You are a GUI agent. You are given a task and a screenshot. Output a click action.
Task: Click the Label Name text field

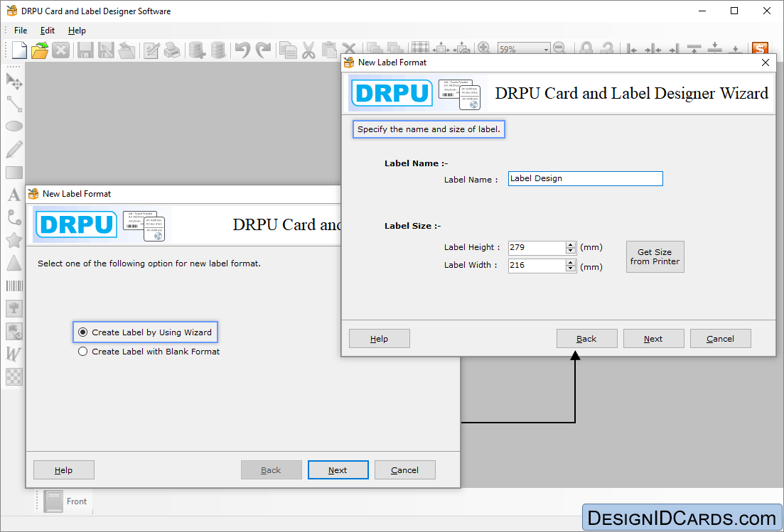pyautogui.click(x=586, y=179)
